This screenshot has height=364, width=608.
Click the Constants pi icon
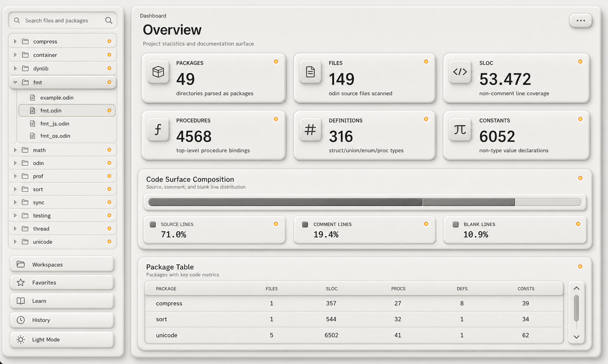point(460,130)
